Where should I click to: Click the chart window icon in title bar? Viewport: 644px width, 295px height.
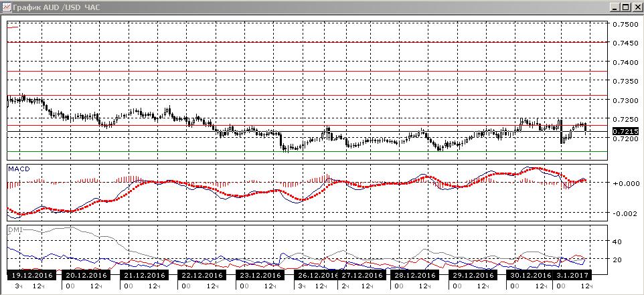(7, 7)
